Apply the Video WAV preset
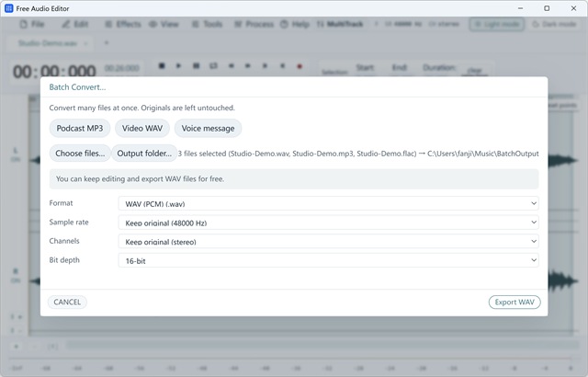588x377 pixels. tap(142, 129)
